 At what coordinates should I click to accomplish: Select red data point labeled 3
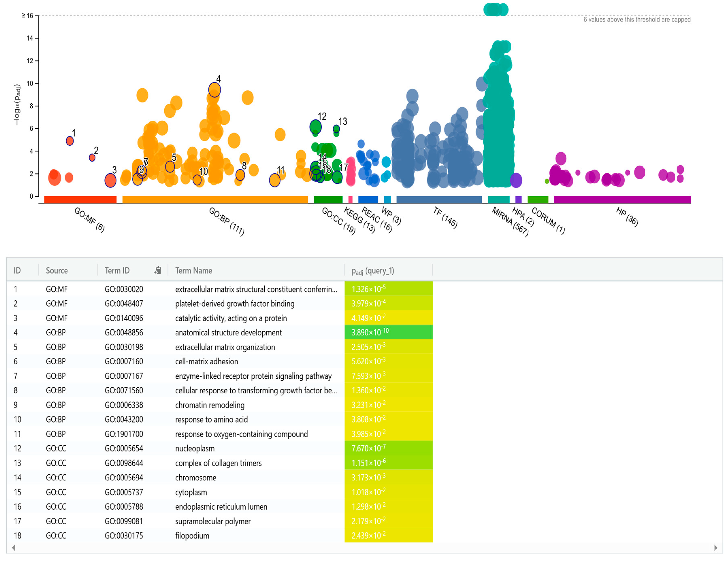tap(110, 181)
